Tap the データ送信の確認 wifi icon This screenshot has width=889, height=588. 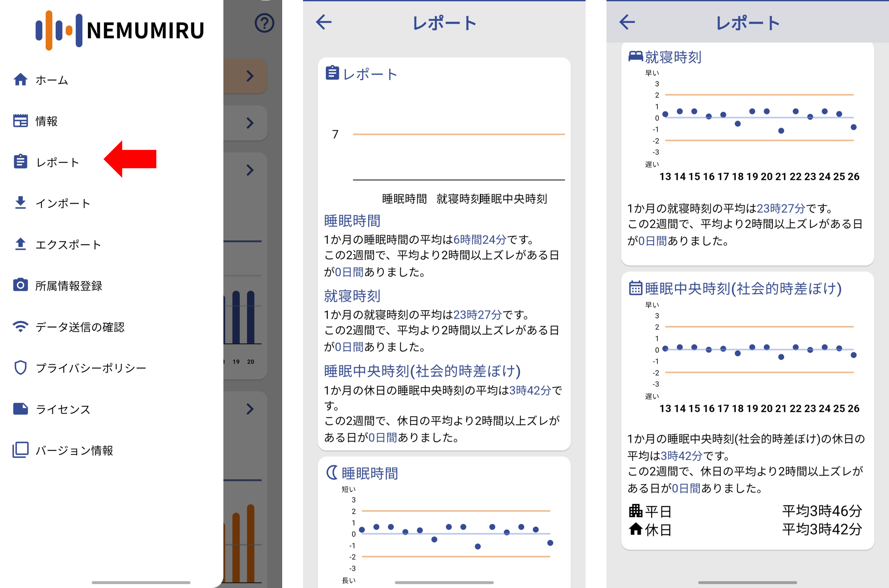tap(20, 327)
